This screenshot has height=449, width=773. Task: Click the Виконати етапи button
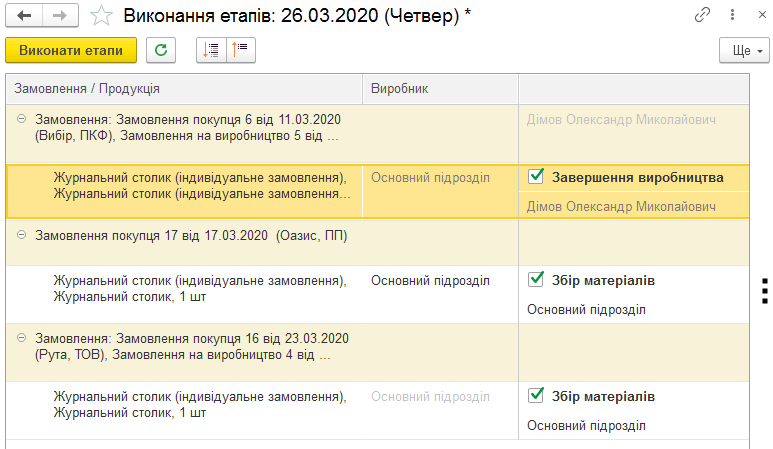tap(71, 50)
